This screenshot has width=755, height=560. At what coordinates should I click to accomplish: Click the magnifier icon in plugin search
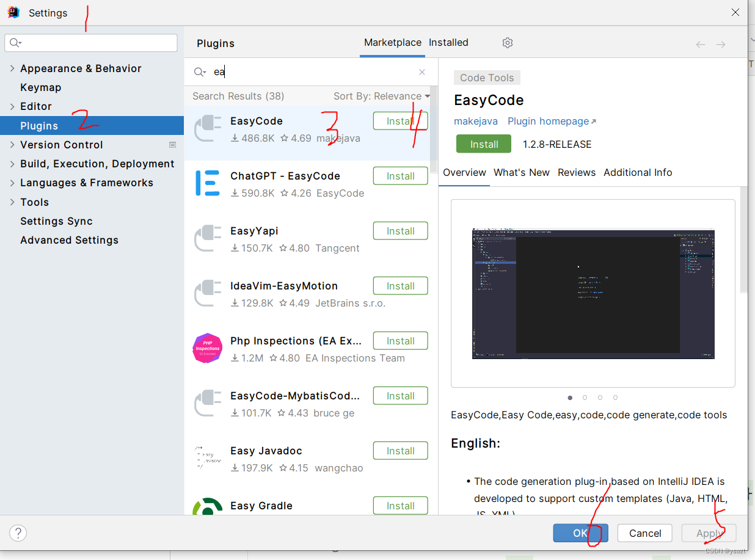coord(200,72)
